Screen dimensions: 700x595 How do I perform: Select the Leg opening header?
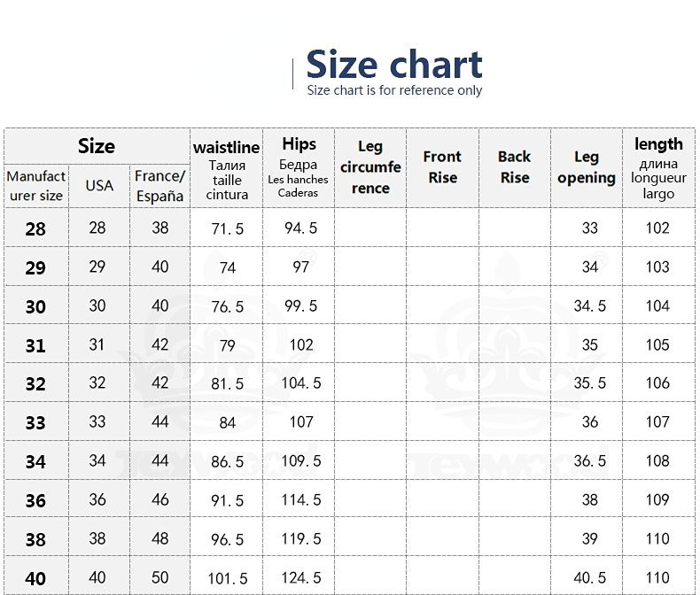click(587, 169)
